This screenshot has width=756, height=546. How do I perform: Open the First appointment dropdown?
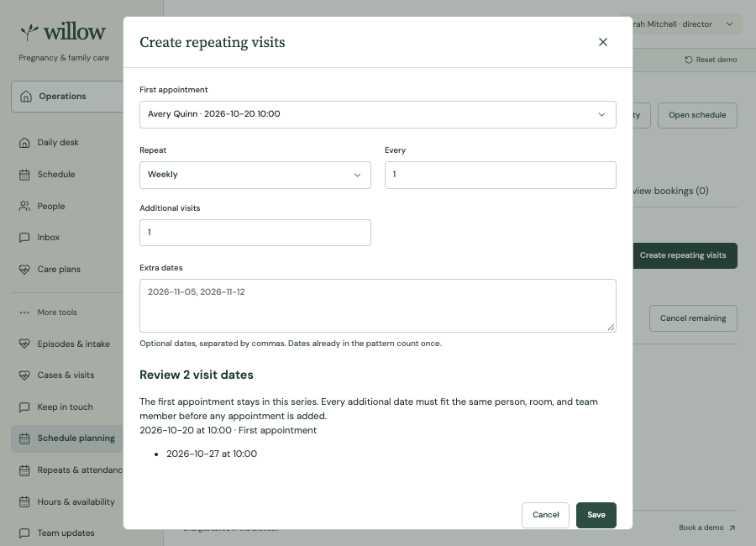pos(377,115)
